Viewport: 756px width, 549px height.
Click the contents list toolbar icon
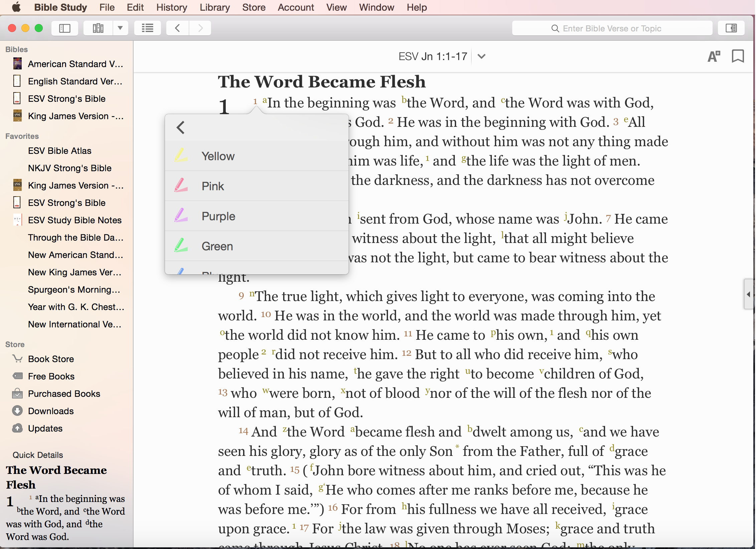click(147, 28)
